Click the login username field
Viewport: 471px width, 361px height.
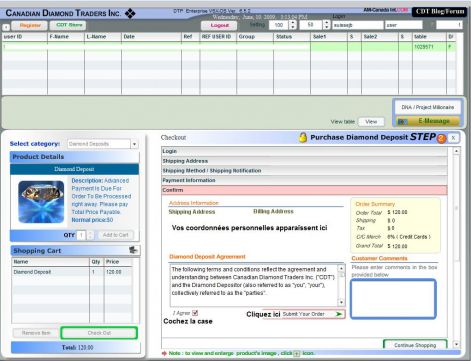[x=358, y=25]
